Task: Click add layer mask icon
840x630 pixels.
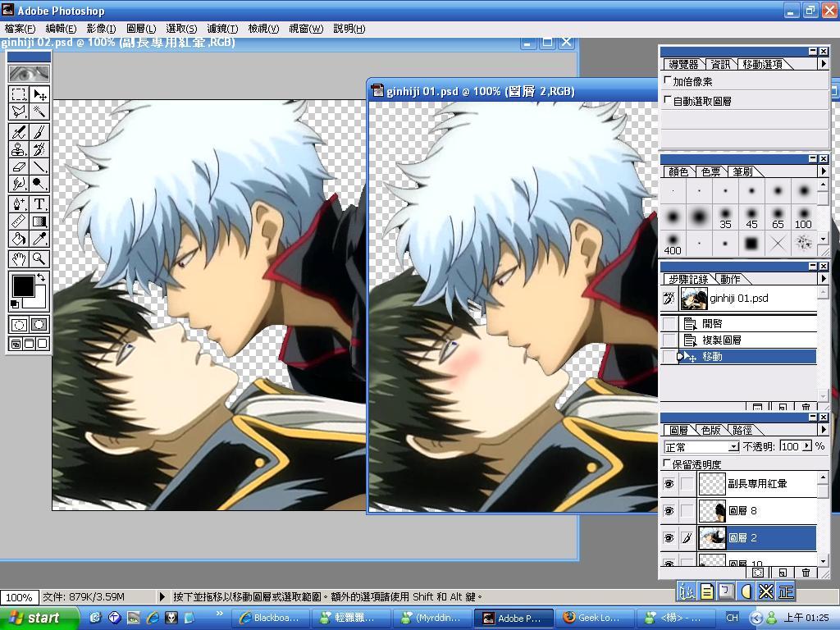Action: coord(758,572)
